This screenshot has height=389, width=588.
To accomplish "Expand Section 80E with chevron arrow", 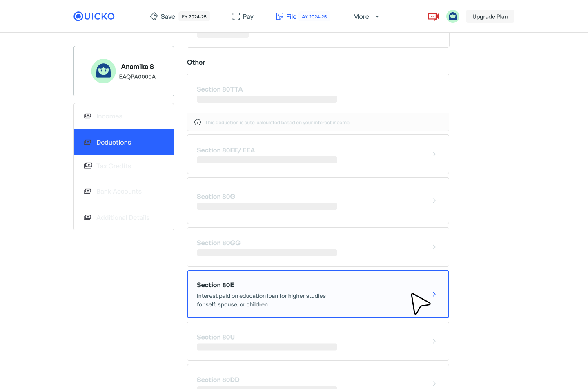I will [434, 294].
